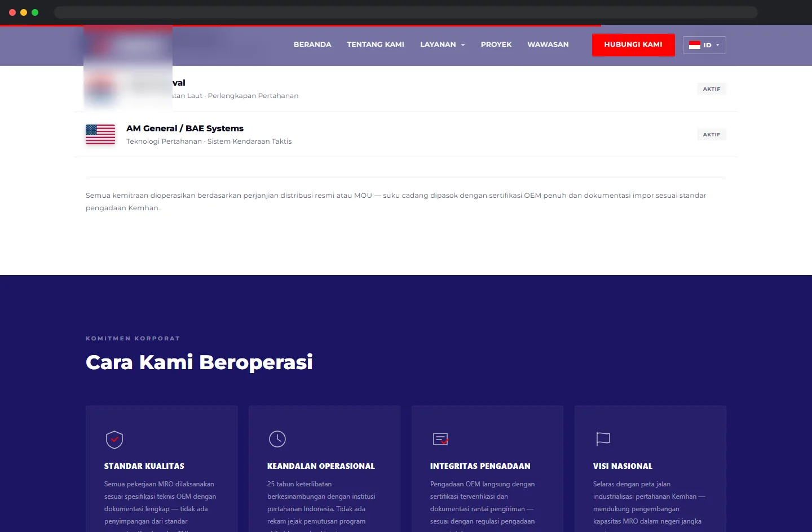Open the Wawasan menu item
This screenshot has height=532, width=812.
[548, 45]
